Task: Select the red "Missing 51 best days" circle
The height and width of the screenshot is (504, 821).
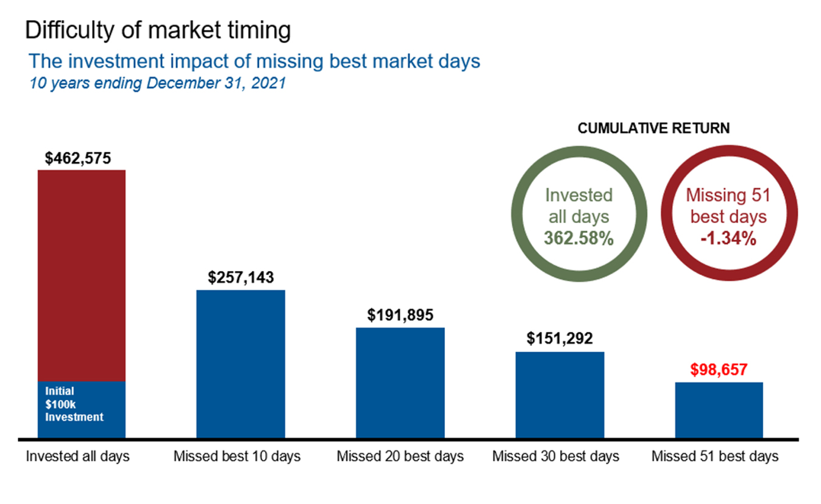Action: coord(728,217)
